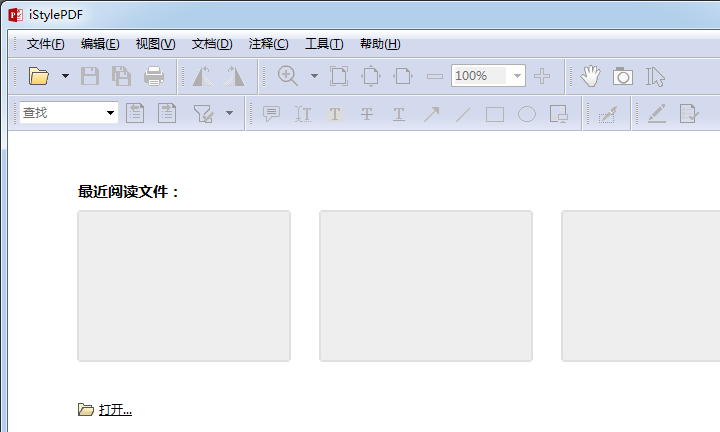720x432 pixels.
Task: Click the zoom plus button
Action: [542, 76]
